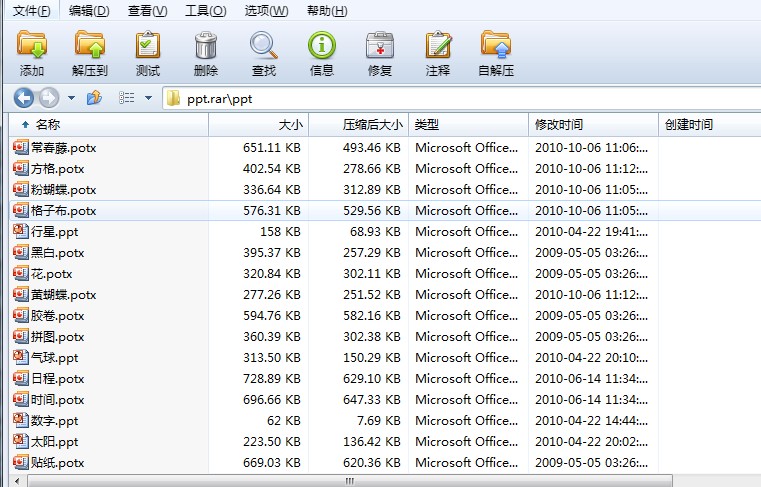
Task: Open the 选项(W) menu
Action: point(266,10)
